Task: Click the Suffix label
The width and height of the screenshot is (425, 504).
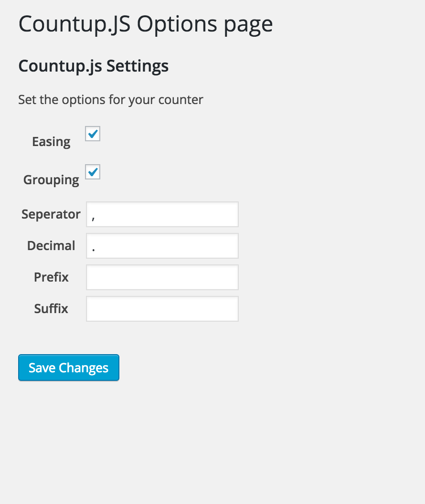Action: tap(51, 309)
